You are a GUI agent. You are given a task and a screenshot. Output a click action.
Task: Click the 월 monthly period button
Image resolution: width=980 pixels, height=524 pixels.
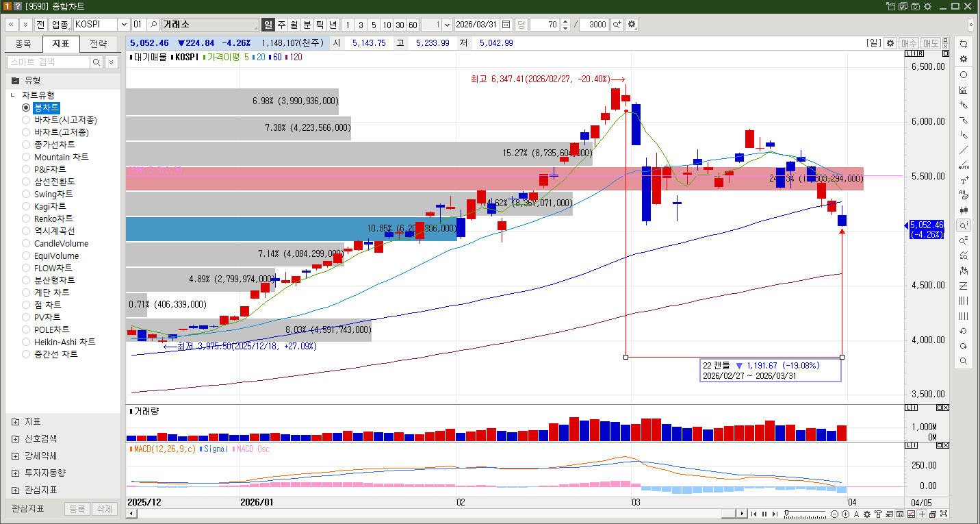pyautogui.click(x=294, y=25)
